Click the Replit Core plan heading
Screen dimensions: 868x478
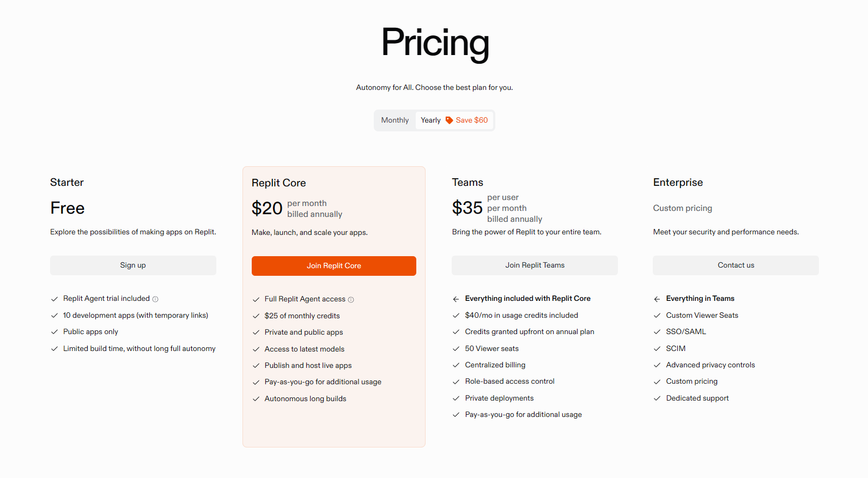278,183
